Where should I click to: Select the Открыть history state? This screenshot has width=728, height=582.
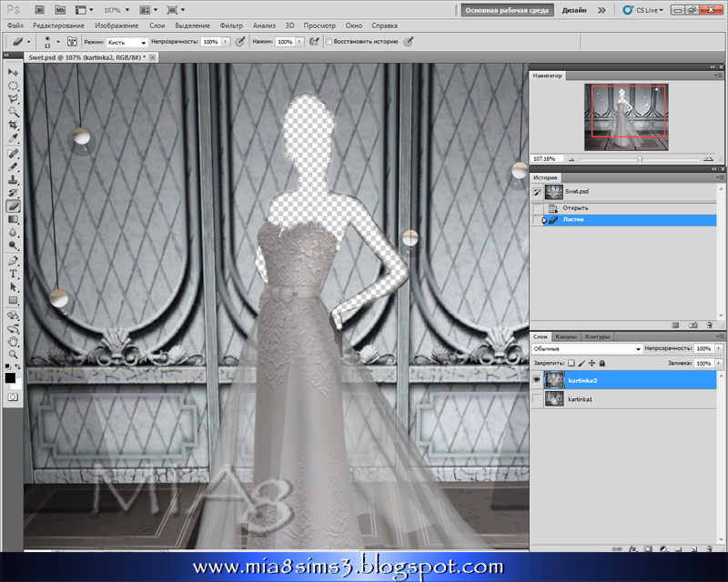pos(624,208)
